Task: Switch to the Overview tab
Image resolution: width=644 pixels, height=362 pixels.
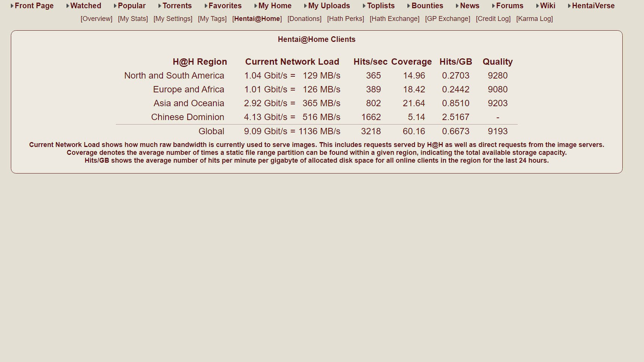Action: point(96,19)
